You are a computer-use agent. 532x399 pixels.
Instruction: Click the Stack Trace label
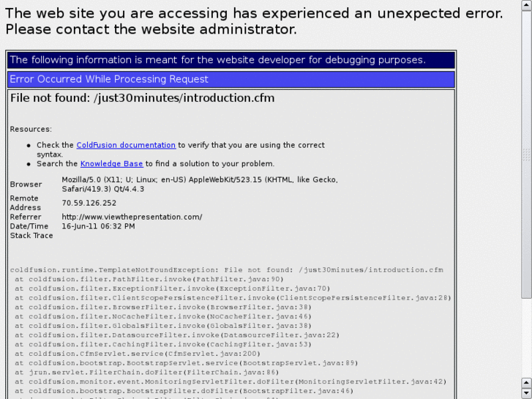(31, 236)
